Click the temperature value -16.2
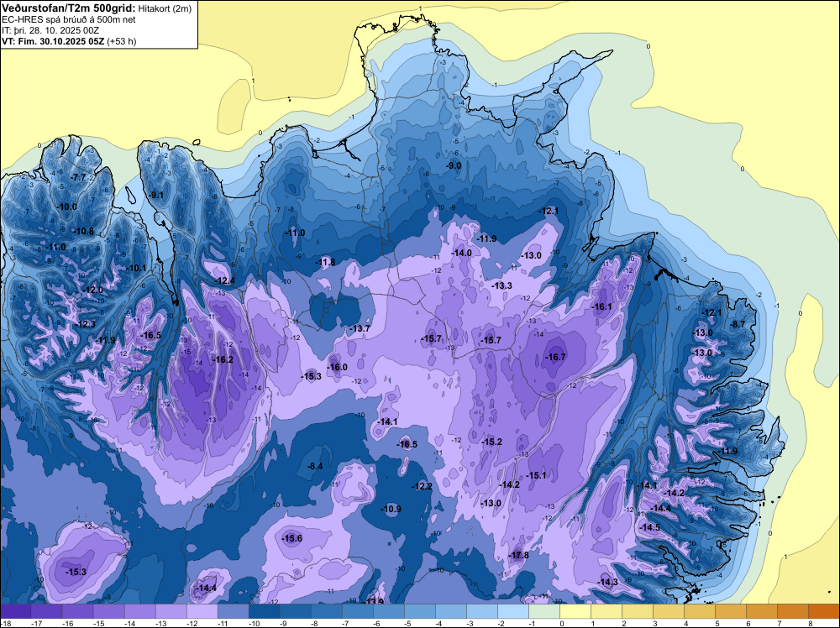Screen dimensions: 840x628 (223, 360)
